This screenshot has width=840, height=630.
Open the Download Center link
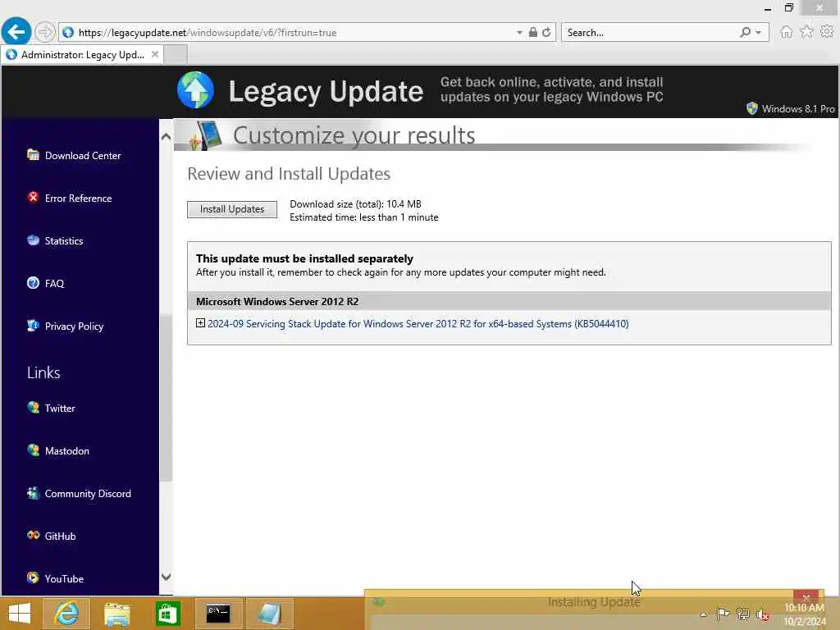(83, 155)
